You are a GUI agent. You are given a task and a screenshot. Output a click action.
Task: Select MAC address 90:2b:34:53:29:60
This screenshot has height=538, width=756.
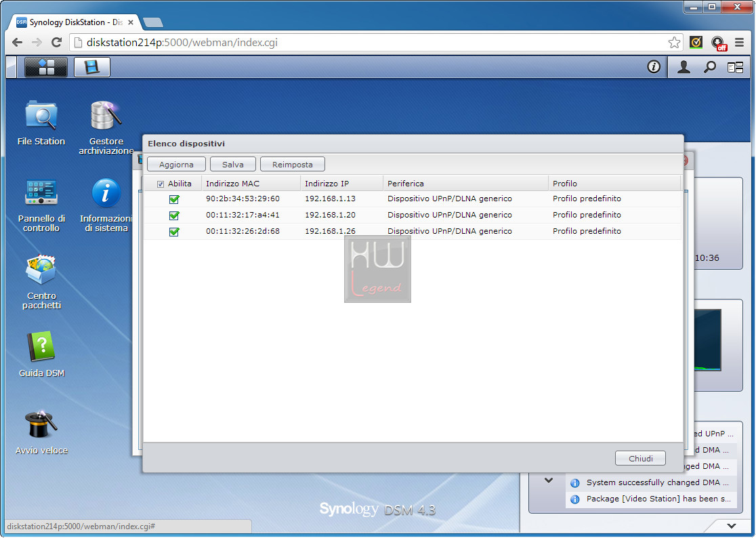point(243,199)
